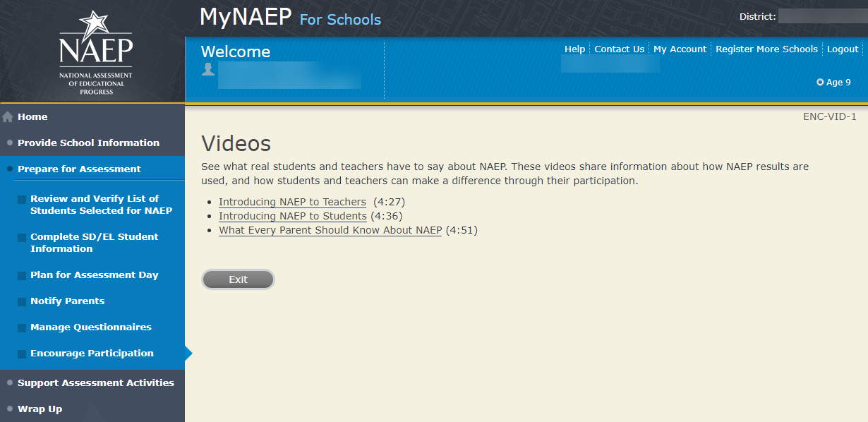Play Introducing NAEP to Students video
The image size is (868, 422).
click(293, 216)
